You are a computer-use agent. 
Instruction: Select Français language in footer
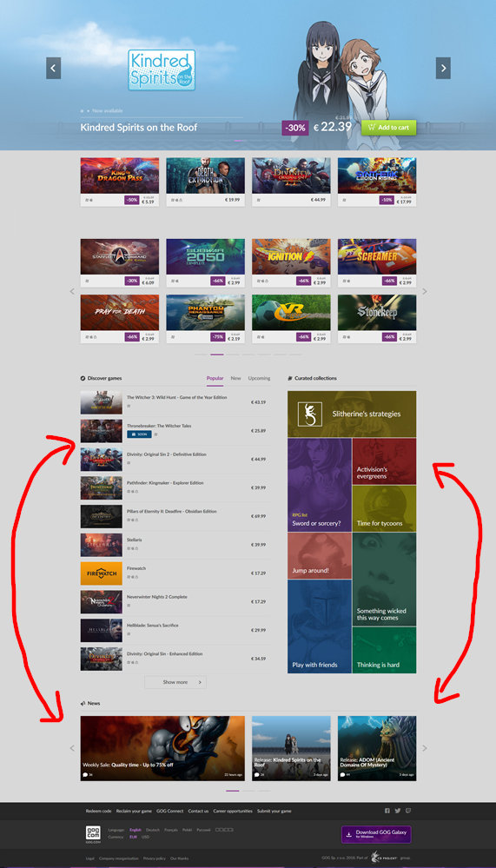170,830
